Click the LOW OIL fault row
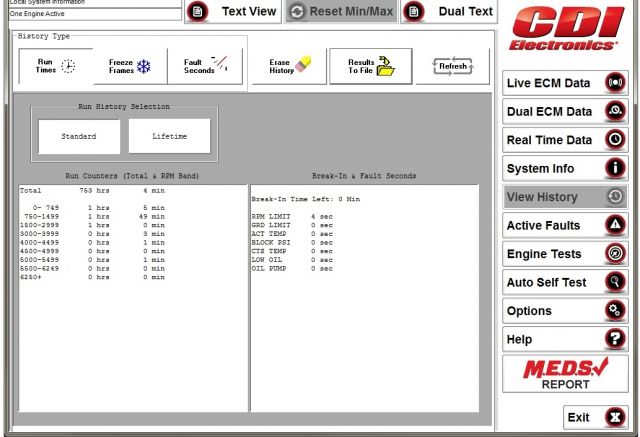 (292, 260)
